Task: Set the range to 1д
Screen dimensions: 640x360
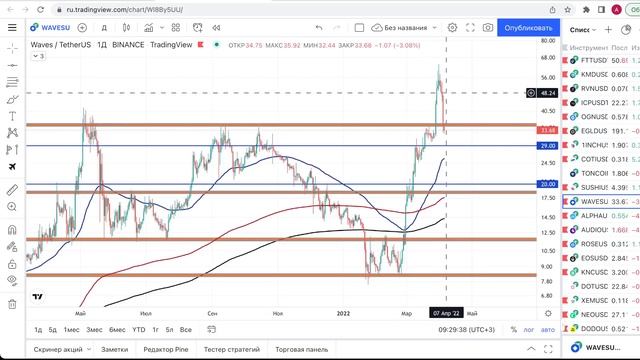Action: click(38, 329)
